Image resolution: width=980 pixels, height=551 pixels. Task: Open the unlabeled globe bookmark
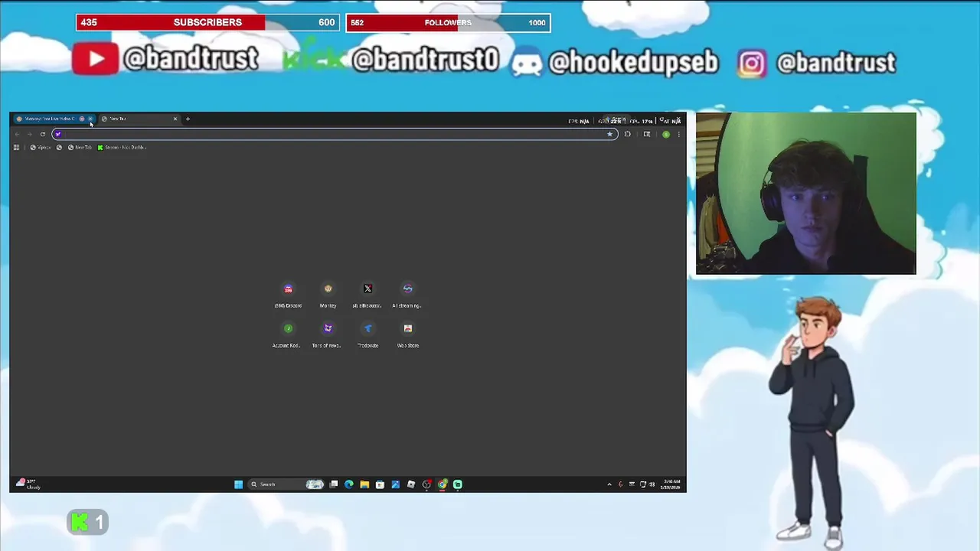pyautogui.click(x=59, y=147)
